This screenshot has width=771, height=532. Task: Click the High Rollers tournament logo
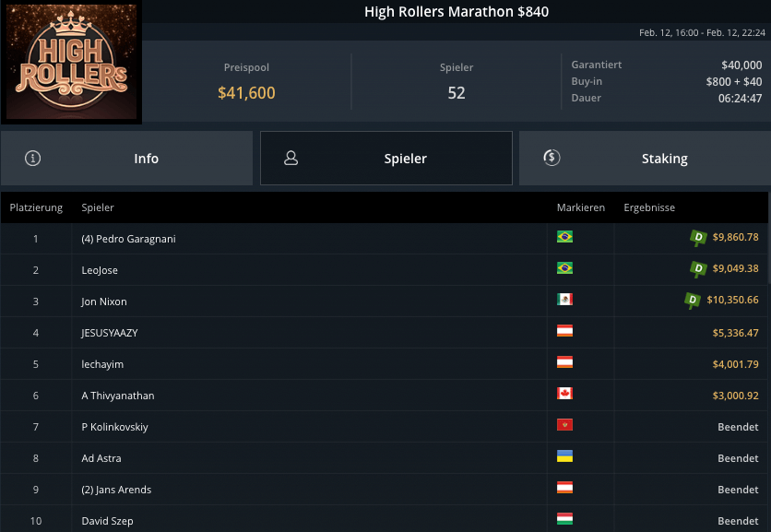click(x=72, y=63)
